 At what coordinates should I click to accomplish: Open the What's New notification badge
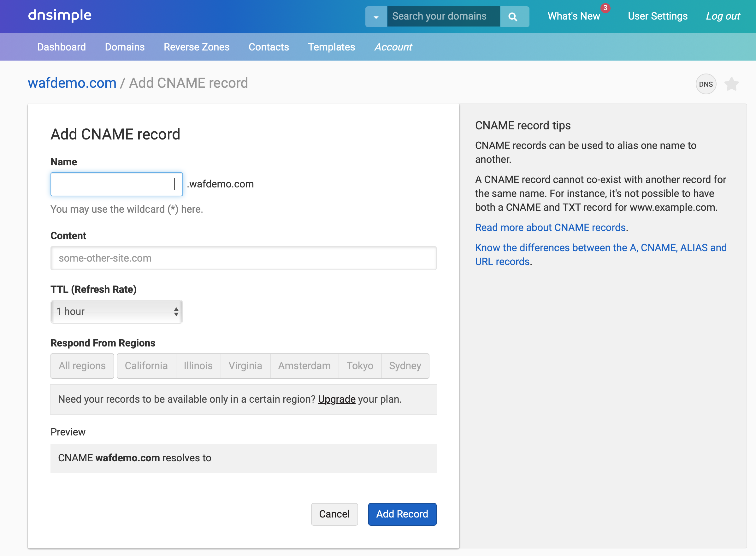(x=605, y=8)
